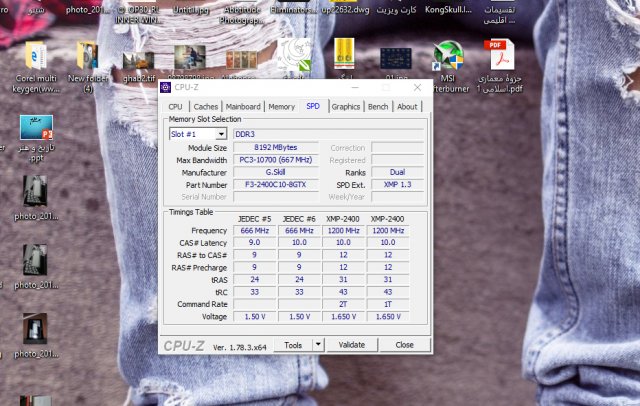Select the OP30_RL INNER WIN file label
The width and height of the screenshot is (640, 406).
(139, 15)
